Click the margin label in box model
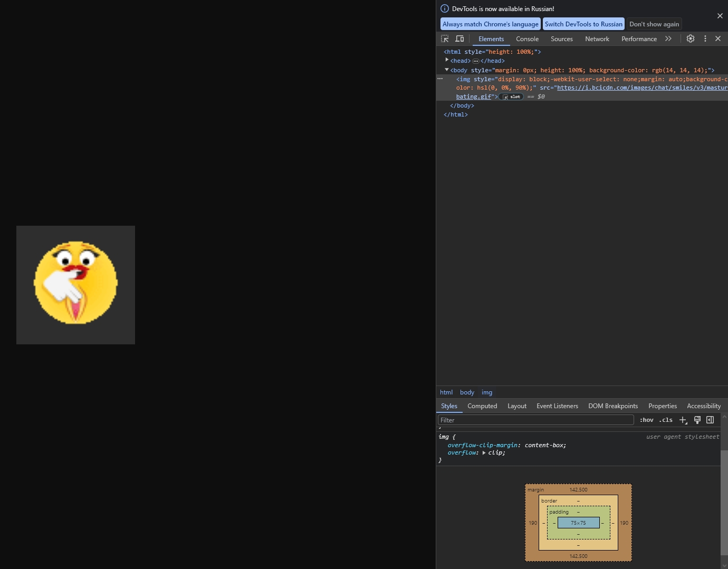728x569 pixels. pyautogui.click(x=535, y=490)
